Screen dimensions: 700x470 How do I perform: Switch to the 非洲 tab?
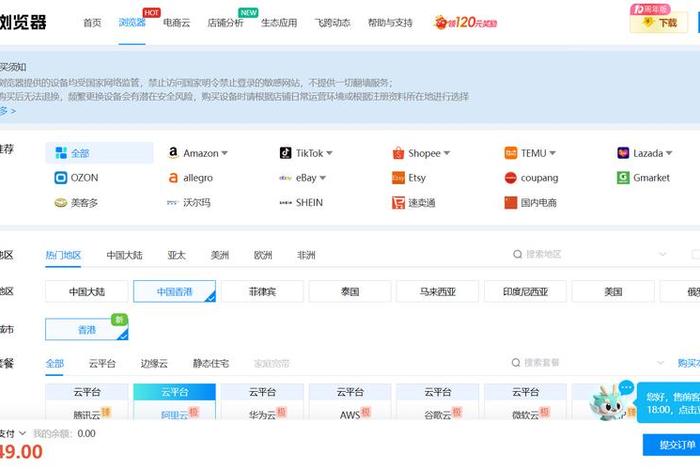(306, 255)
